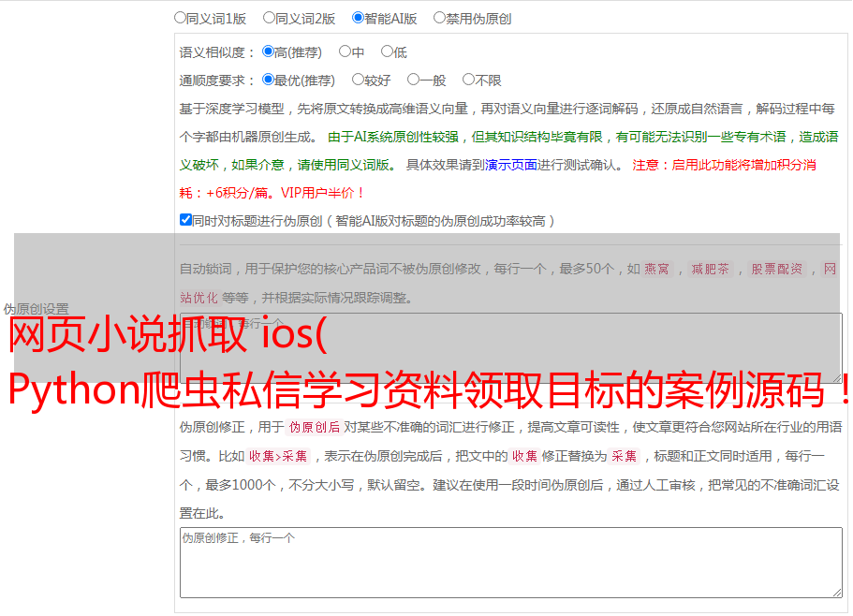Set 通顺度要求 to 不限
Viewport: 853px width, 616px height.
(x=468, y=80)
